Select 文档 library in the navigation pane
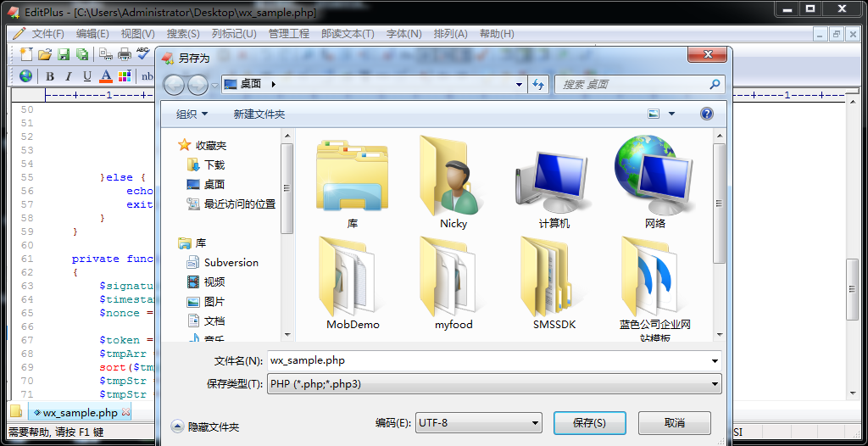Screen dimensions: 868x446 [206, 321]
